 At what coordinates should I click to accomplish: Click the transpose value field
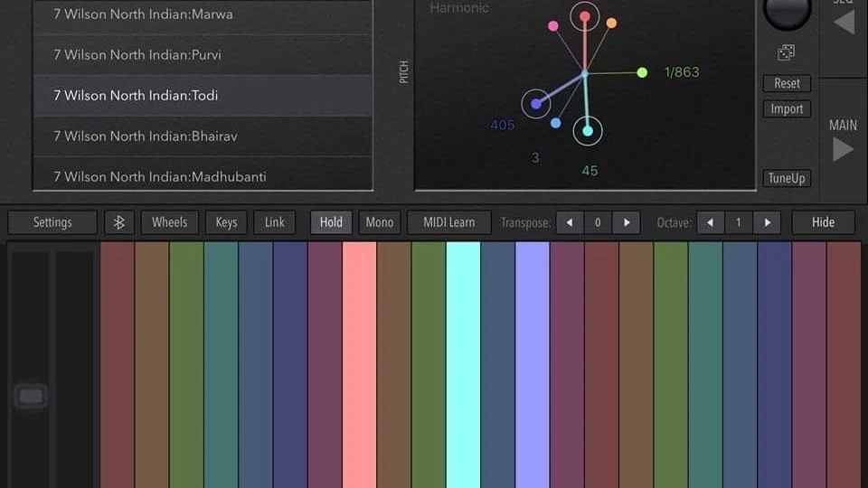tap(598, 222)
